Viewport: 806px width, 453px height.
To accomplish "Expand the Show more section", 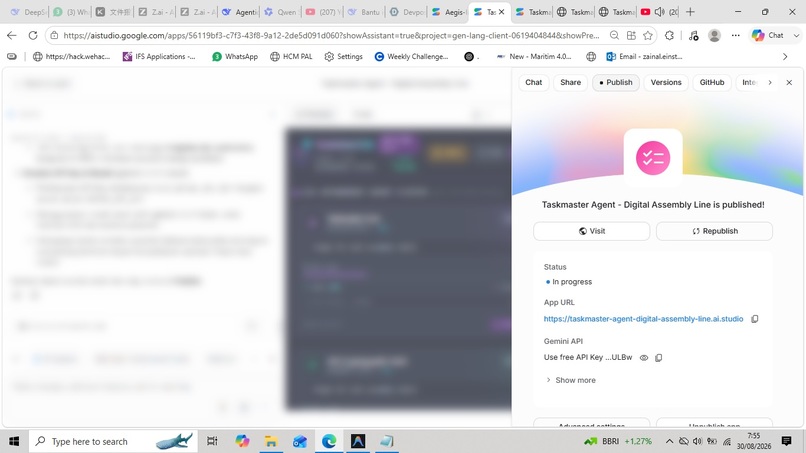I will click(571, 380).
